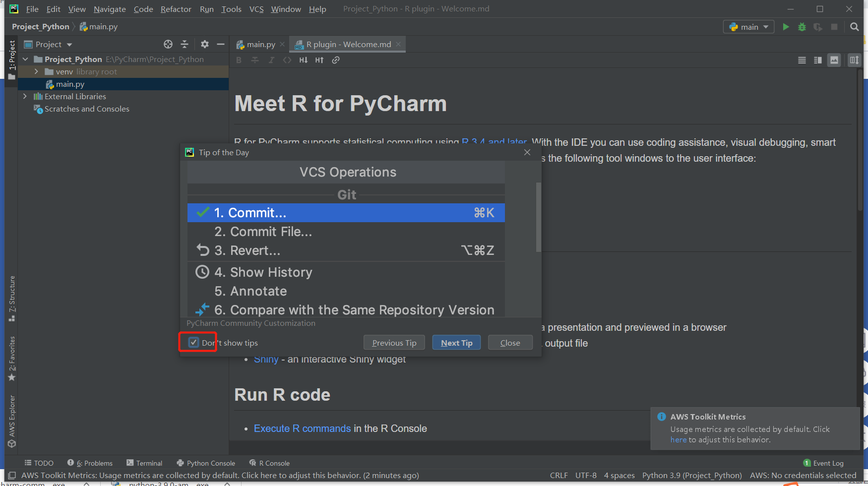Open the Execute R commands link
Image resolution: width=868 pixels, height=486 pixels.
coord(302,428)
